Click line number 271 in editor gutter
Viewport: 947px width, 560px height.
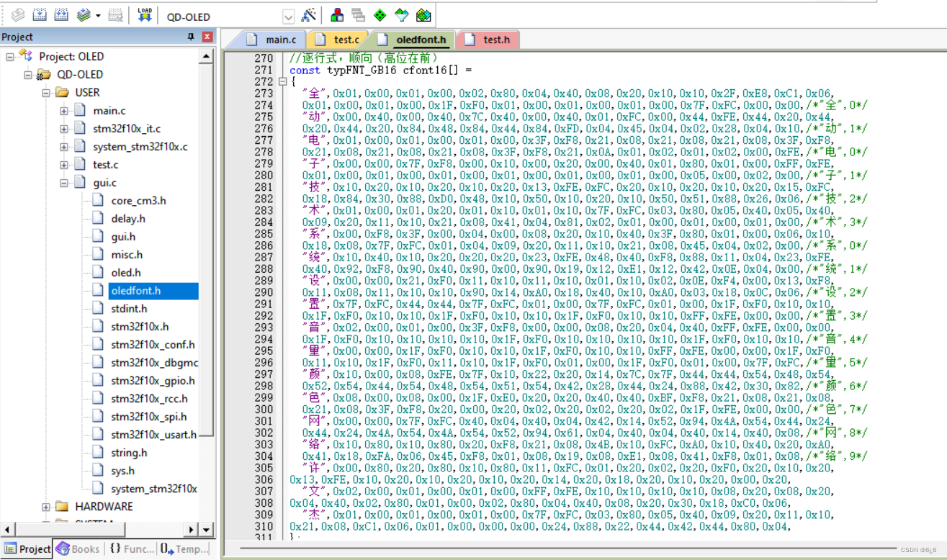coord(264,70)
